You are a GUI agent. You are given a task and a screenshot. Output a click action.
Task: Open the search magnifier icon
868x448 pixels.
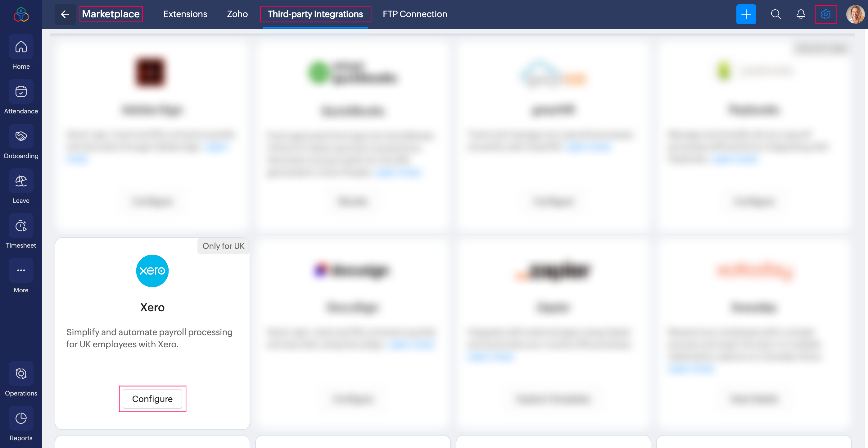click(776, 14)
